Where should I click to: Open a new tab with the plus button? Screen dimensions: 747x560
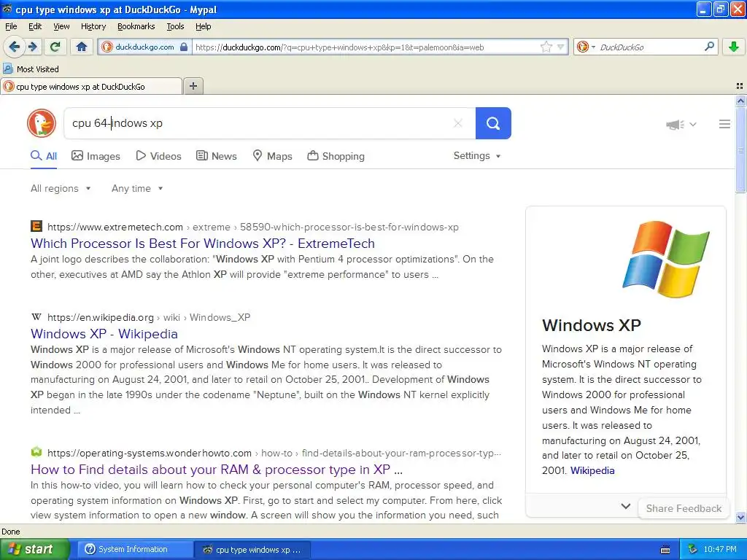coord(193,86)
